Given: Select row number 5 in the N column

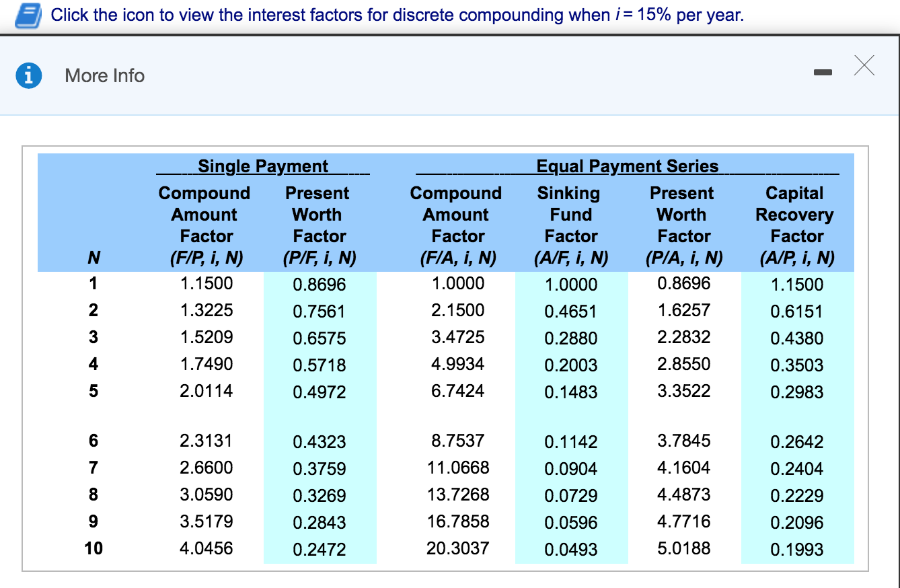Looking at the screenshot, I should pos(92,392).
